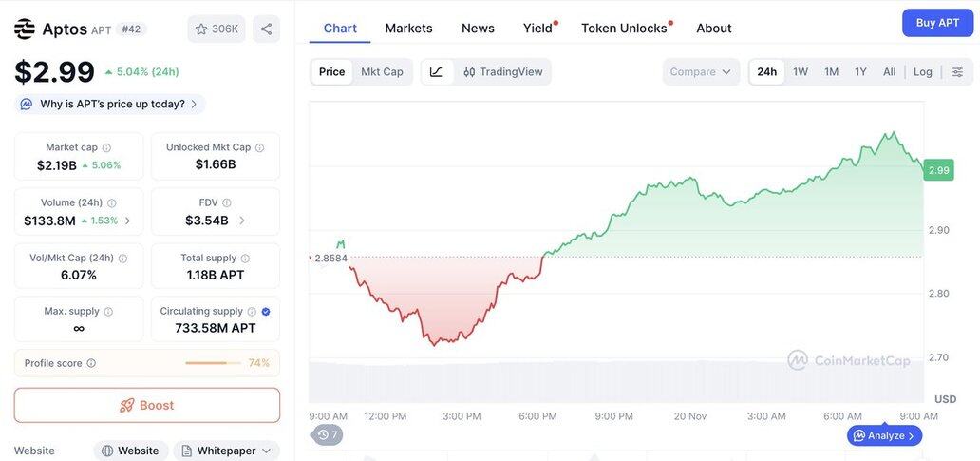Switch to the Markets tab

(x=408, y=29)
